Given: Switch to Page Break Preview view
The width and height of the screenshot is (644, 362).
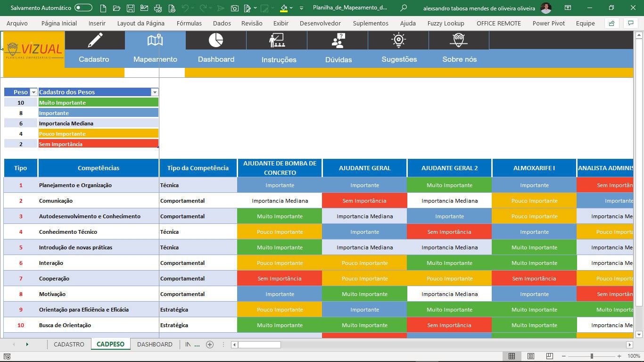Looking at the screenshot, I should click(x=549, y=356).
